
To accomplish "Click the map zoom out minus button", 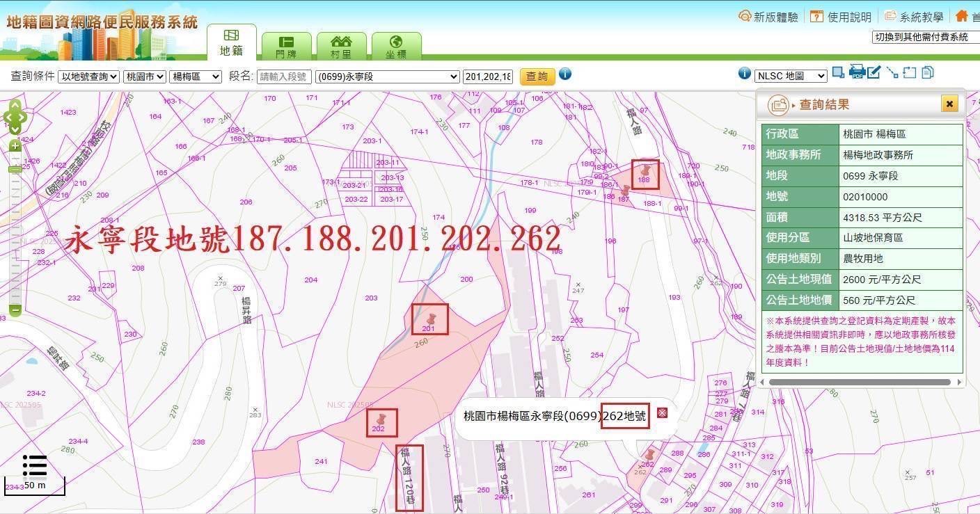I will point(15,310).
